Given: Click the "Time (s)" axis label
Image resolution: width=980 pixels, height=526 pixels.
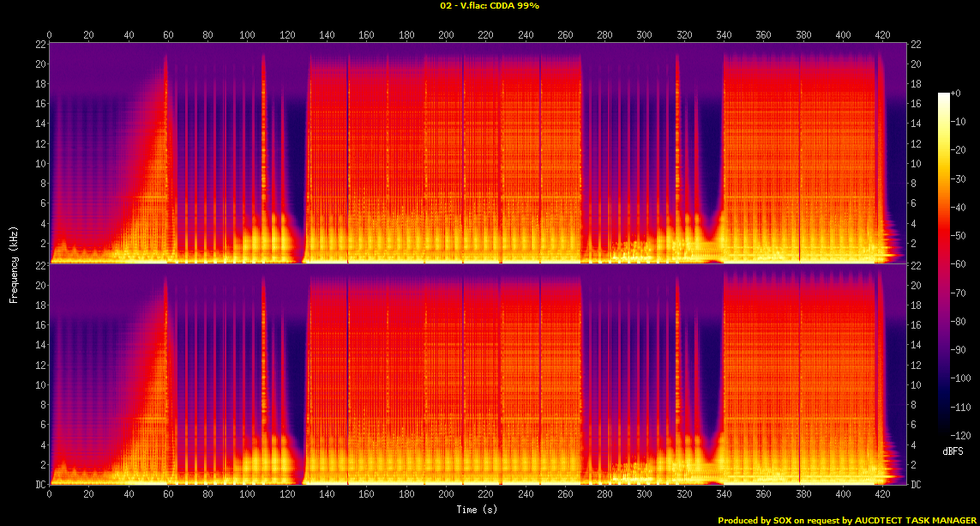Looking at the screenshot, I should [x=477, y=510].
